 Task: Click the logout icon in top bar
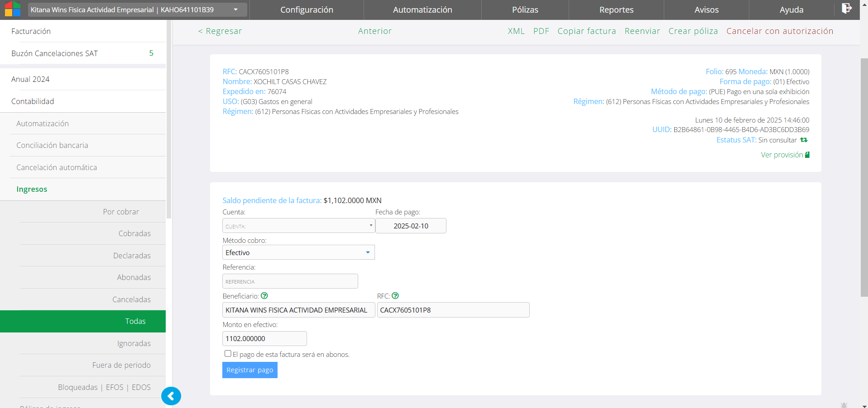click(846, 9)
